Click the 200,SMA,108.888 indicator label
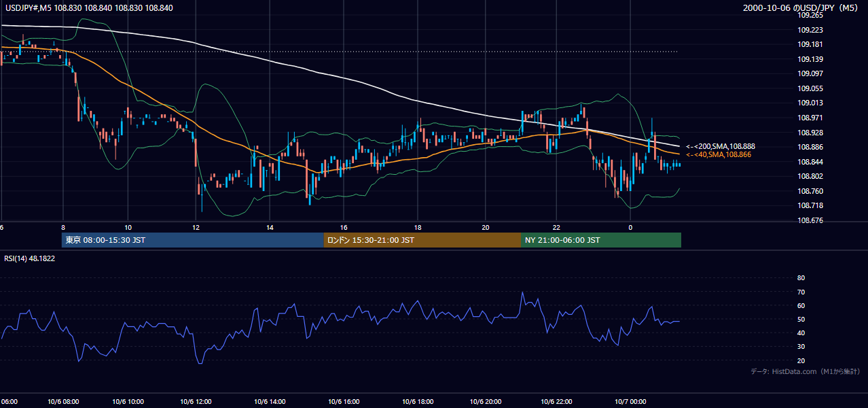Viewport: 868px width, 408px height. (x=721, y=146)
